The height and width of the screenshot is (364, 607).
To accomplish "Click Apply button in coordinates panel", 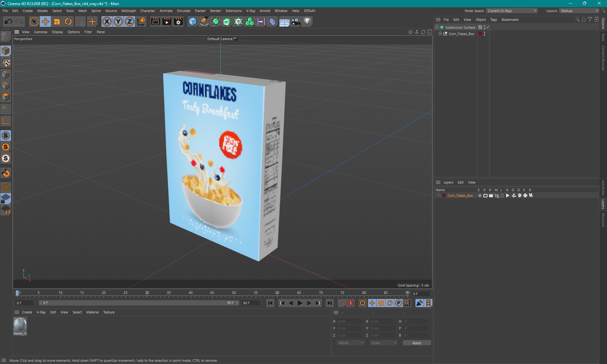I will 416,343.
